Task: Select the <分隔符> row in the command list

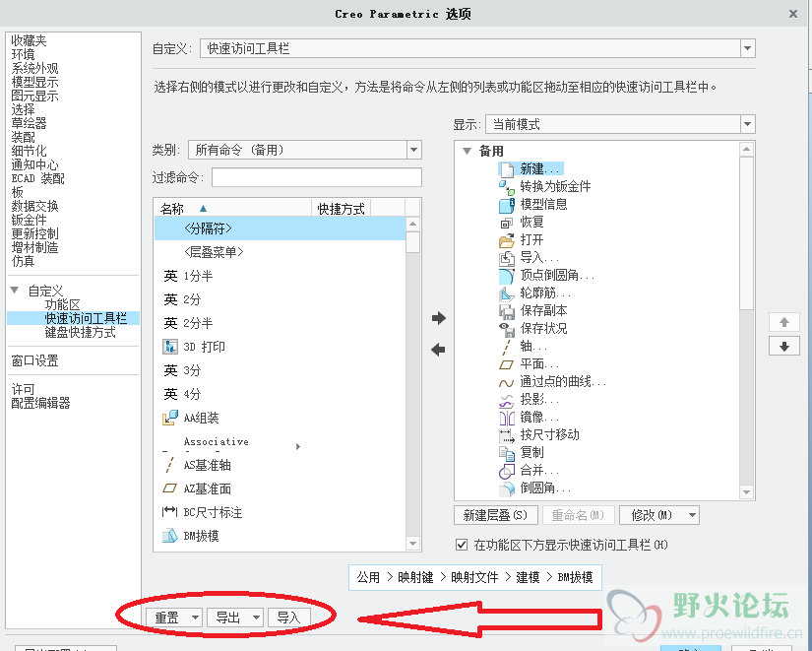Action: (x=280, y=228)
